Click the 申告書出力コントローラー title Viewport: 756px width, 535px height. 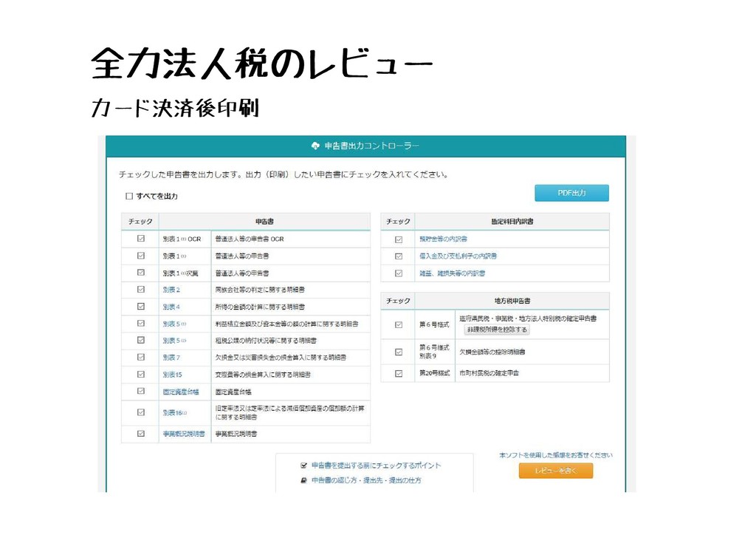[372, 146]
